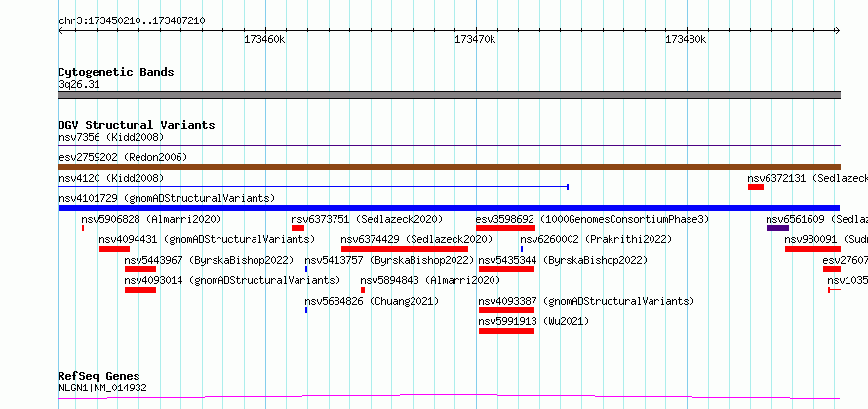Image resolution: width=868 pixels, height=409 pixels.
Task: Open the nsv7356 (Kidd2008) variant label
Action: [111, 137]
